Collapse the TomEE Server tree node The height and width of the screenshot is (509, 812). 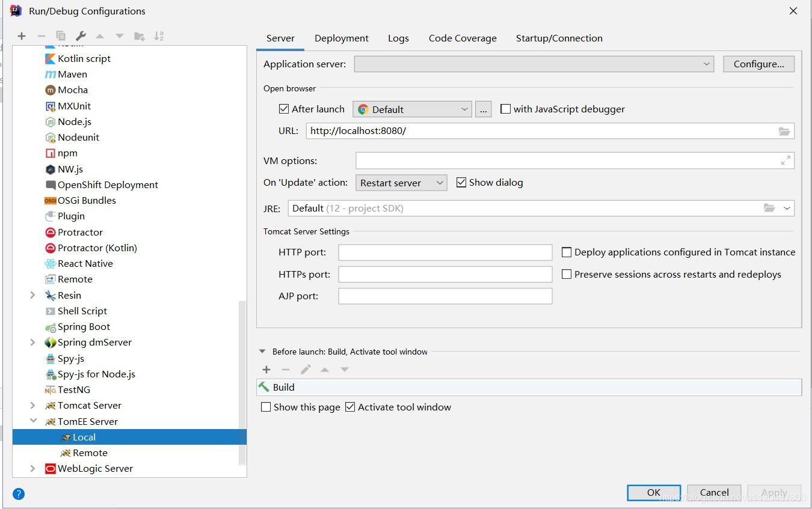(x=33, y=421)
